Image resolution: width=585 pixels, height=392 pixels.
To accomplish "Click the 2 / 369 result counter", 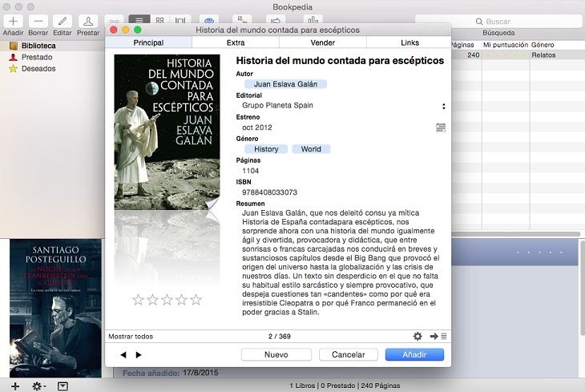I will [280, 337].
